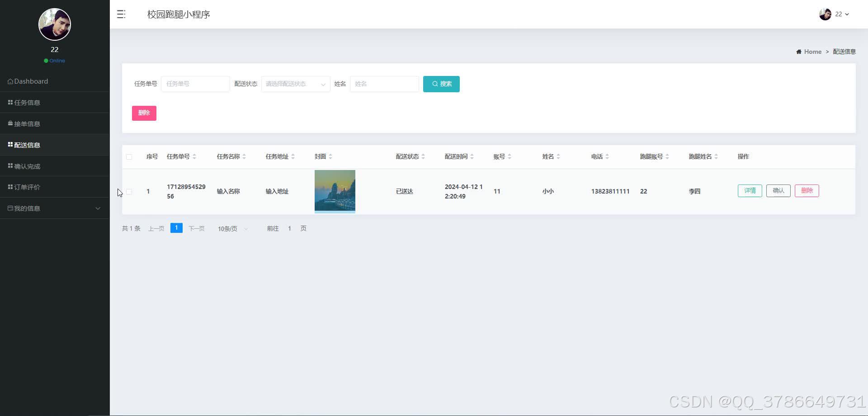Screen dimensions: 868x416
Task: Open 任务信息 menu item
Action: coord(55,103)
